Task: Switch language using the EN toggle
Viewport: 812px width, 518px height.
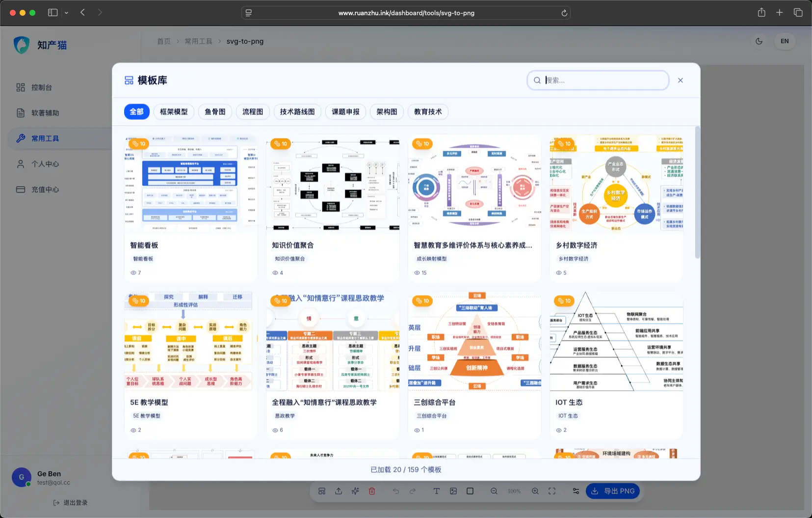Action: pyautogui.click(x=784, y=41)
